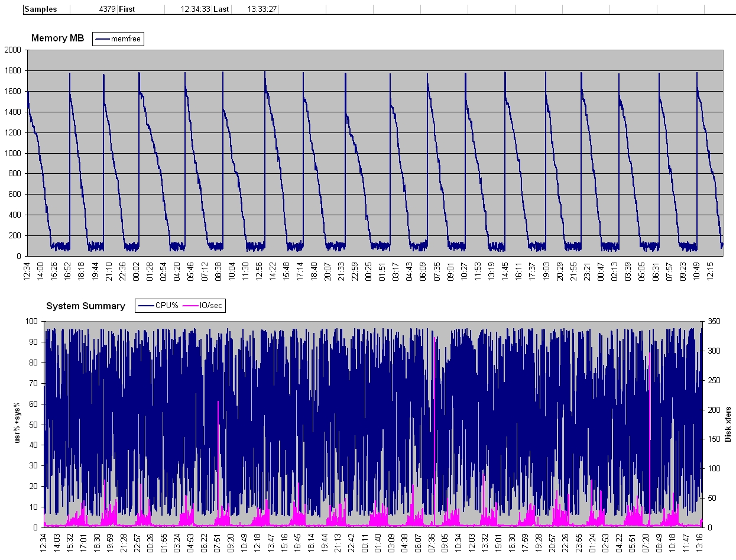Click the 2000 label on Memory axis

tap(12, 50)
